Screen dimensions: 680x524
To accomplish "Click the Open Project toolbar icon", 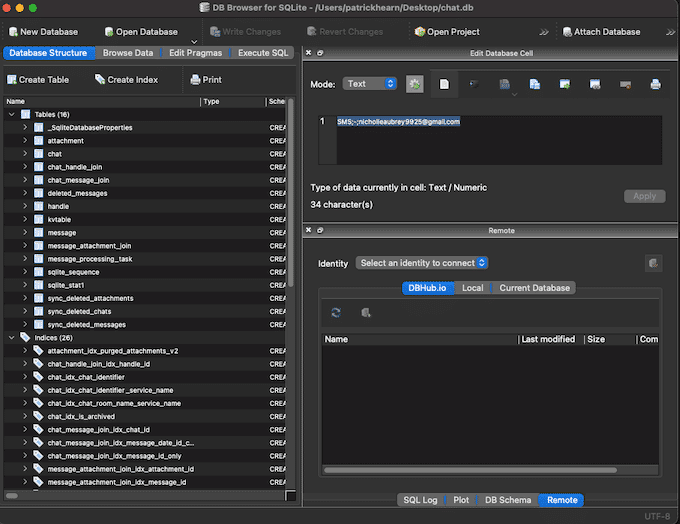I will 419,32.
